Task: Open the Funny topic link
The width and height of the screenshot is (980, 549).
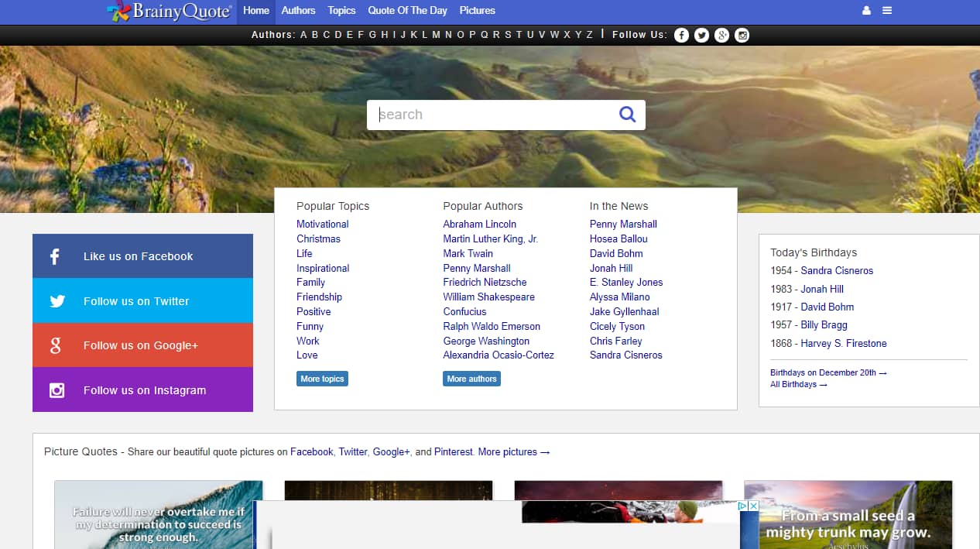Action: (310, 326)
